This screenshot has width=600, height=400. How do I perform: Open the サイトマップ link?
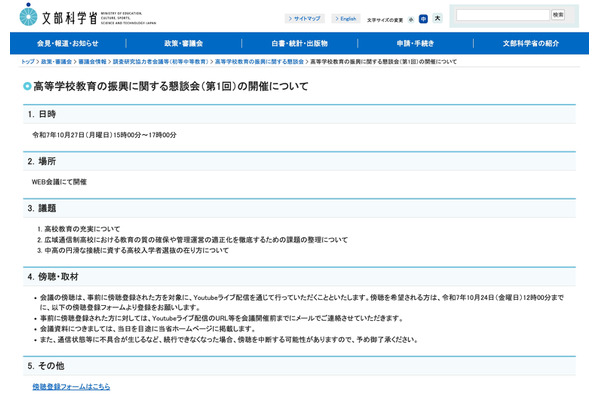pos(304,19)
